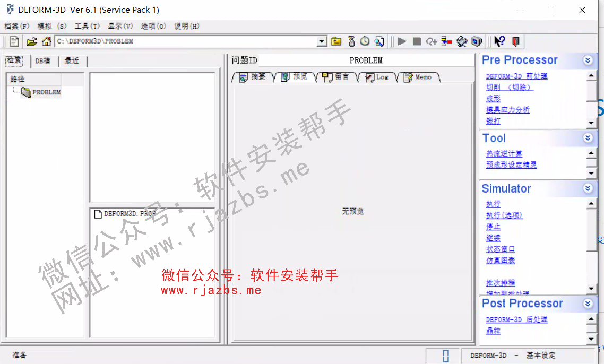
Task: Click Simulator list scroll-down arrow
Action: click(x=591, y=289)
